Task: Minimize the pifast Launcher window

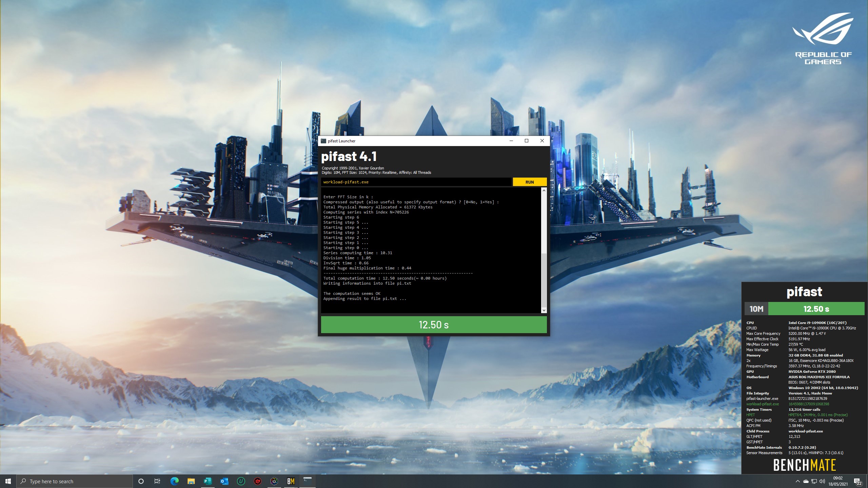Action: coord(511,141)
